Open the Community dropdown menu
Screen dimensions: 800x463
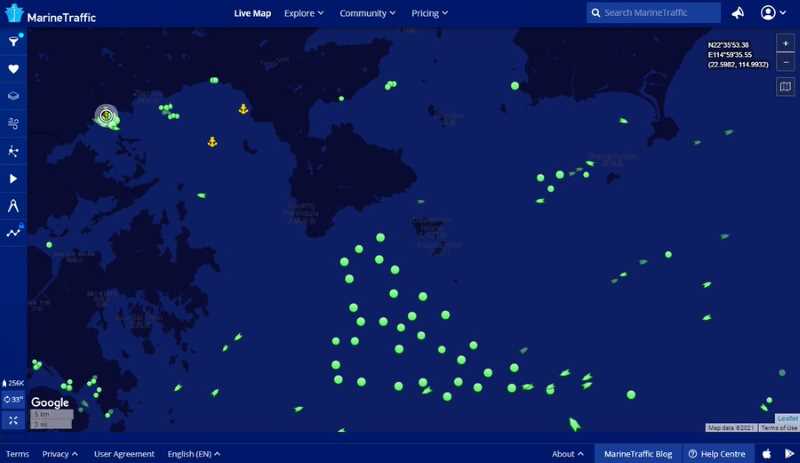point(367,13)
